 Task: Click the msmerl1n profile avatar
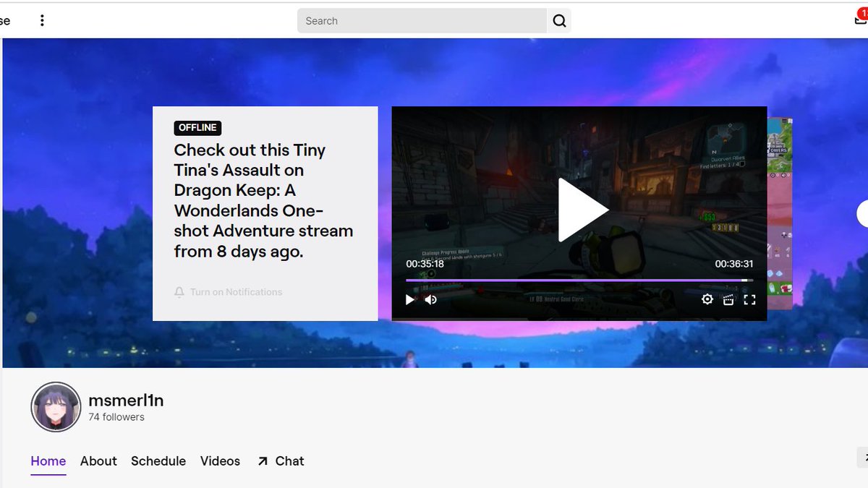point(56,406)
